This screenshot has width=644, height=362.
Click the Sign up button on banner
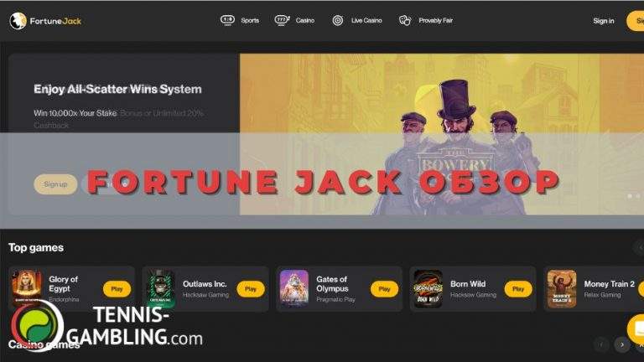pyautogui.click(x=55, y=184)
